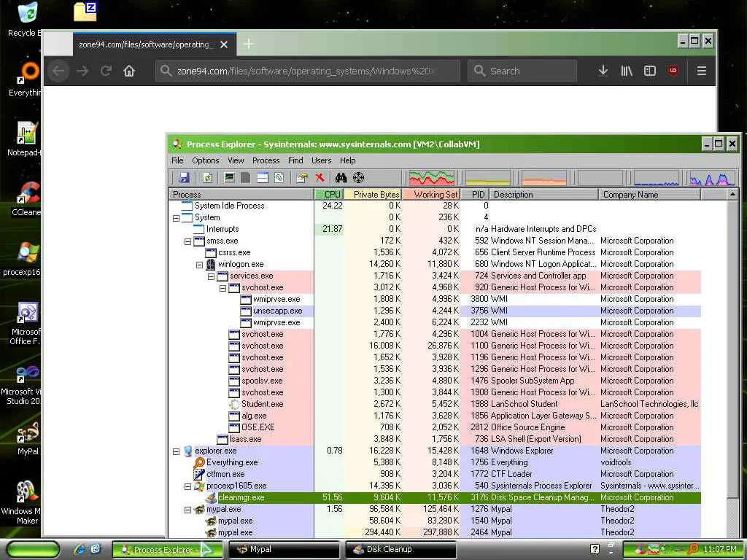
Task: Select the OSE.EXE process row
Action: 435,427
